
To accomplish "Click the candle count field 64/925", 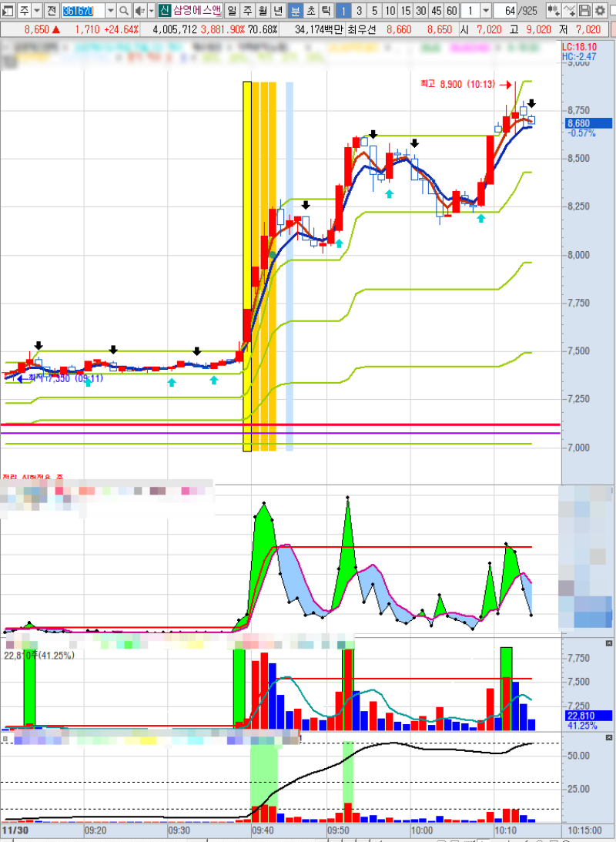I will [x=517, y=10].
